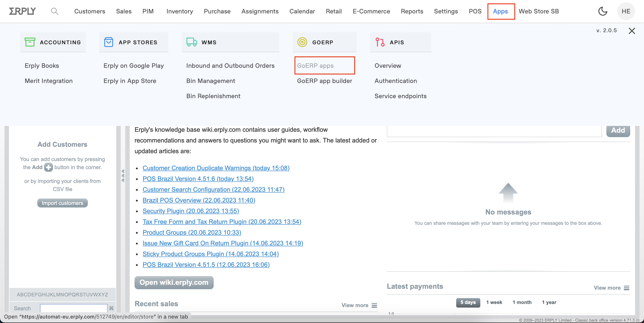Open the Customers menu
The image size is (644, 323).
click(89, 11)
